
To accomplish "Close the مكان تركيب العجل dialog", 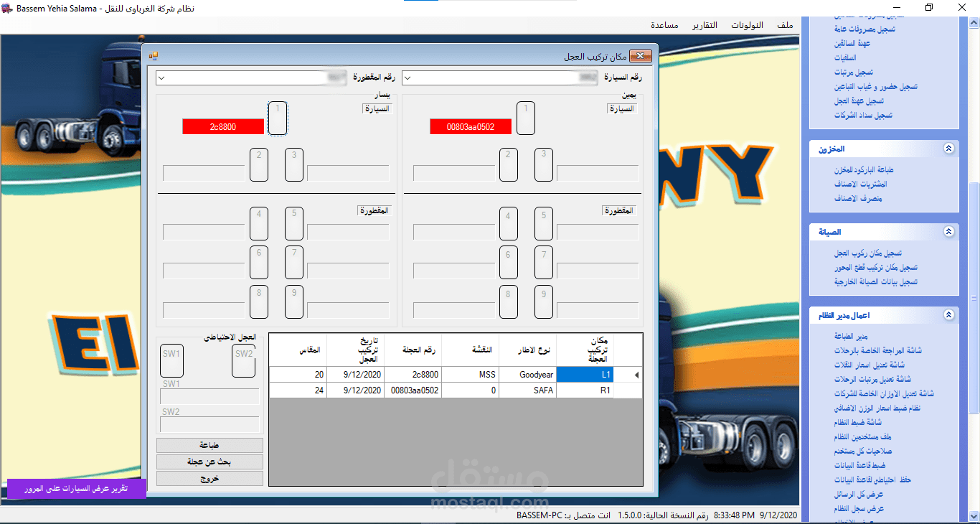I will pyautogui.click(x=641, y=56).
